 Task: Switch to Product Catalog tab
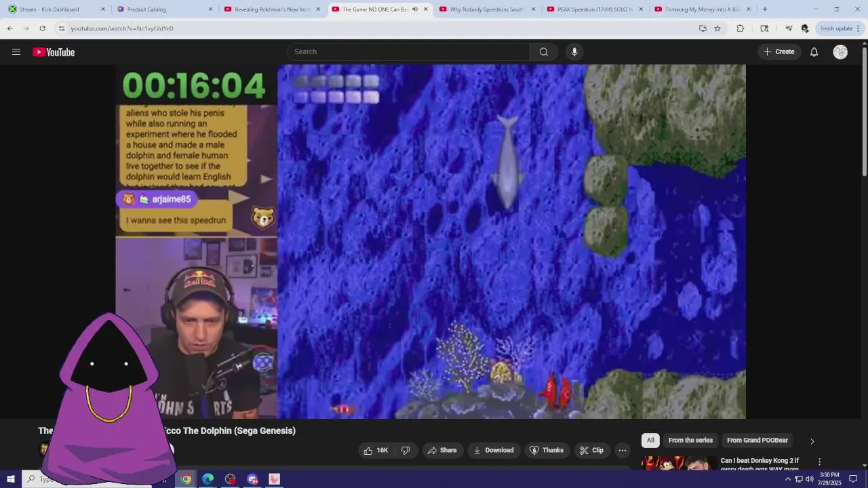(165, 9)
